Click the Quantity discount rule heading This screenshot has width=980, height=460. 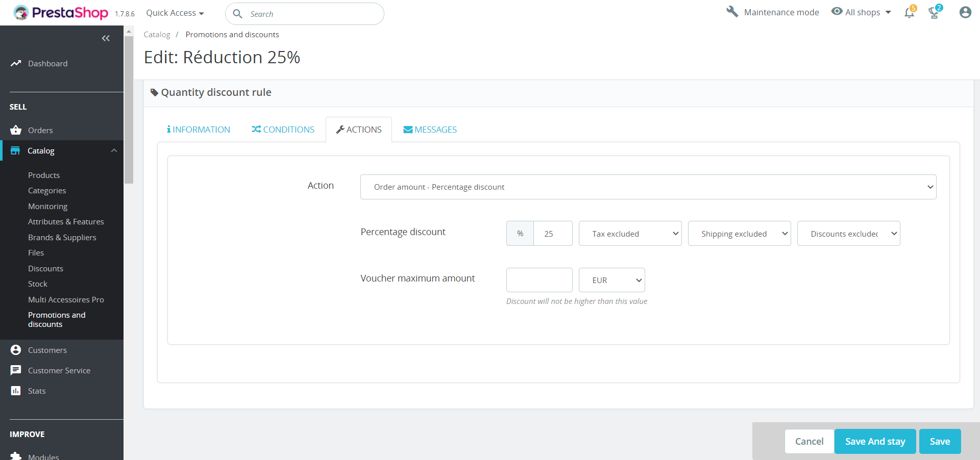coord(216,92)
